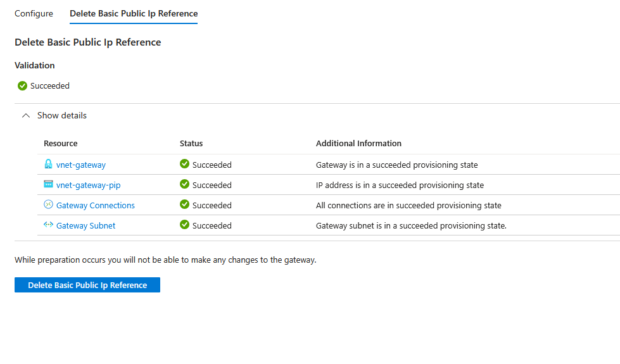Screen dimensions: 620x364
Task: Click the vnet-gateway-pip IP address icon
Action: tap(48, 185)
